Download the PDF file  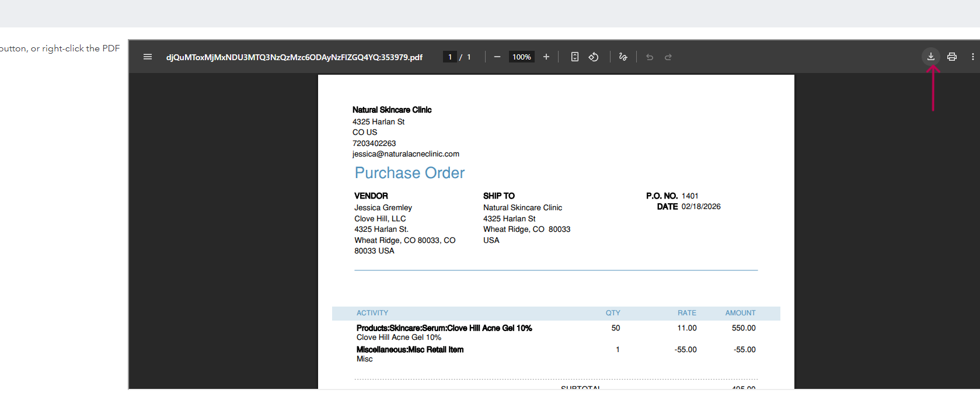tap(931, 57)
